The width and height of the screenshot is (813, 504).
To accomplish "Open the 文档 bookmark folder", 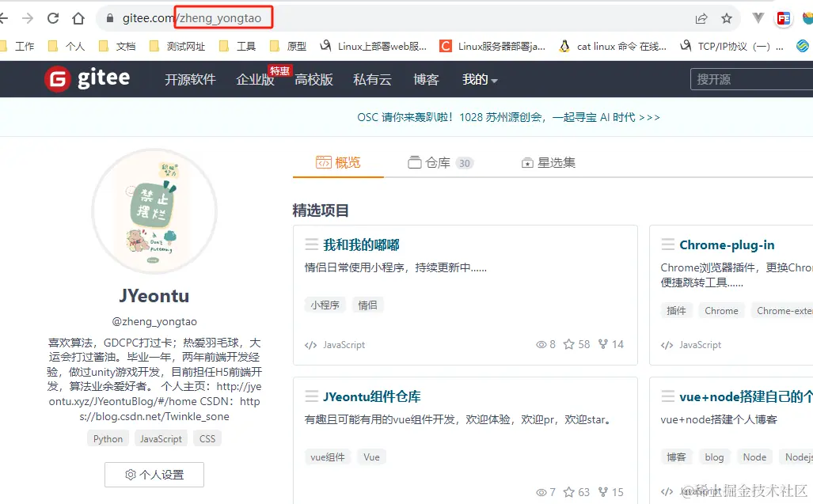I will 117,47.
